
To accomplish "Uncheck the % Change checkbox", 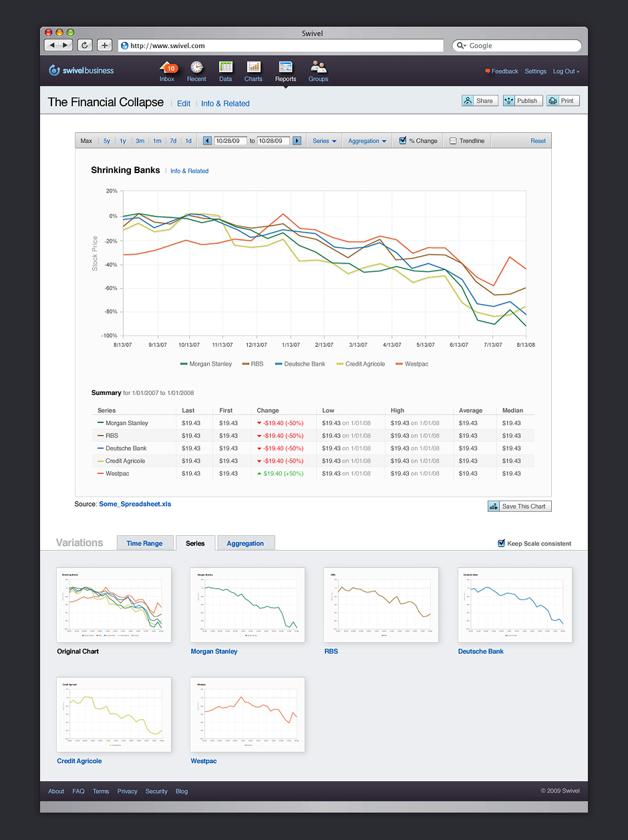I will pos(403,141).
